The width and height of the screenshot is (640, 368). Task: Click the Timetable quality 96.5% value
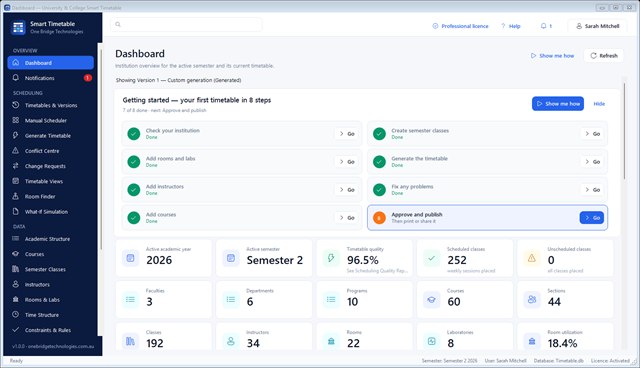362,260
